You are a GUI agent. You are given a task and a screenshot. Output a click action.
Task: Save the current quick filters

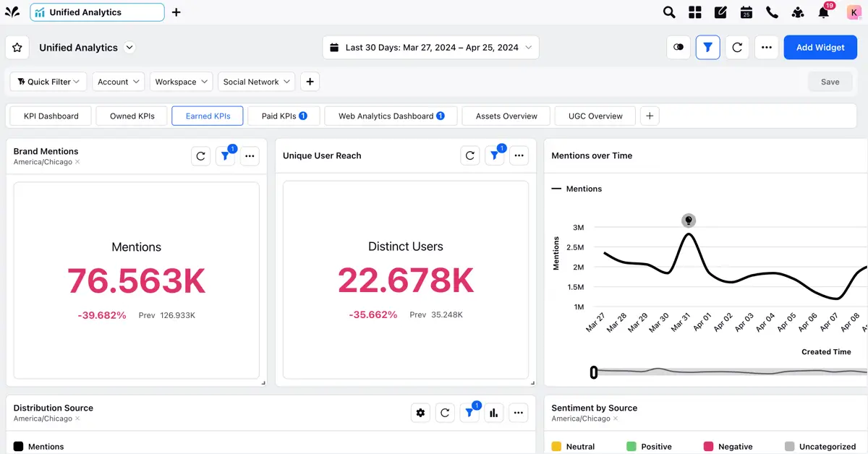coord(830,82)
